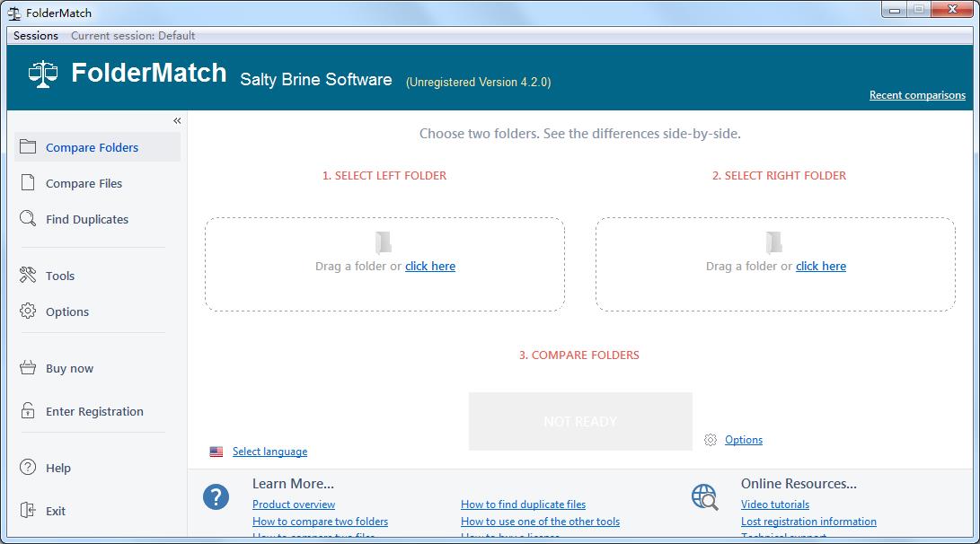Open Lost registration information link
Viewport: 980px width, 544px height.
click(x=808, y=522)
